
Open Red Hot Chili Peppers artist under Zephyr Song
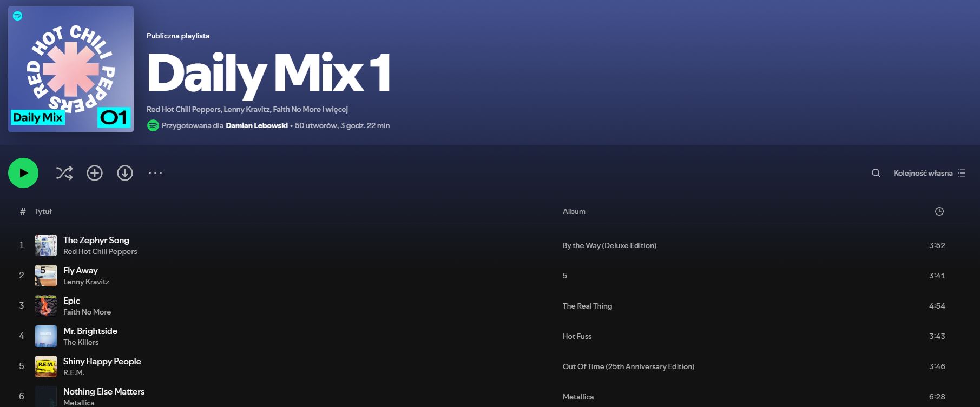click(x=100, y=251)
